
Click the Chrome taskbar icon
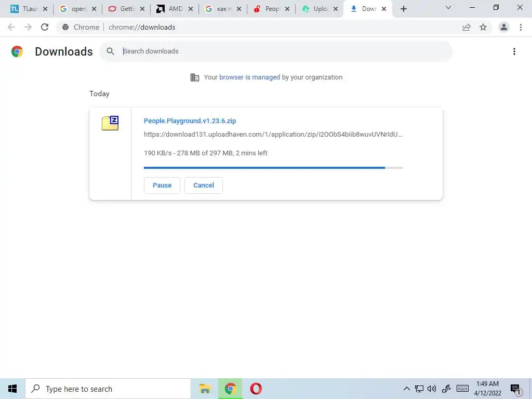click(230, 389)
